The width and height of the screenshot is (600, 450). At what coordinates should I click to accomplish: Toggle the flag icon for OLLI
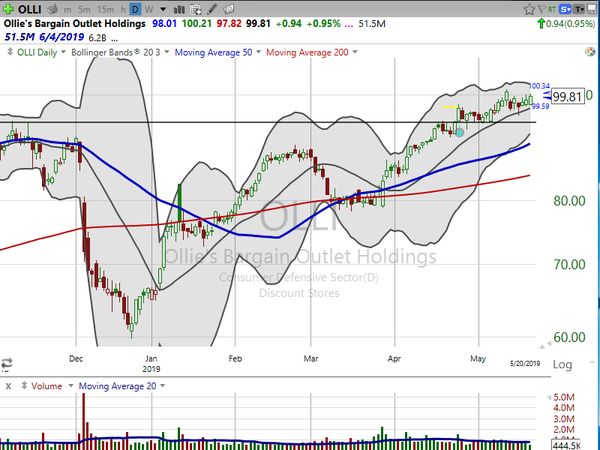541,9
